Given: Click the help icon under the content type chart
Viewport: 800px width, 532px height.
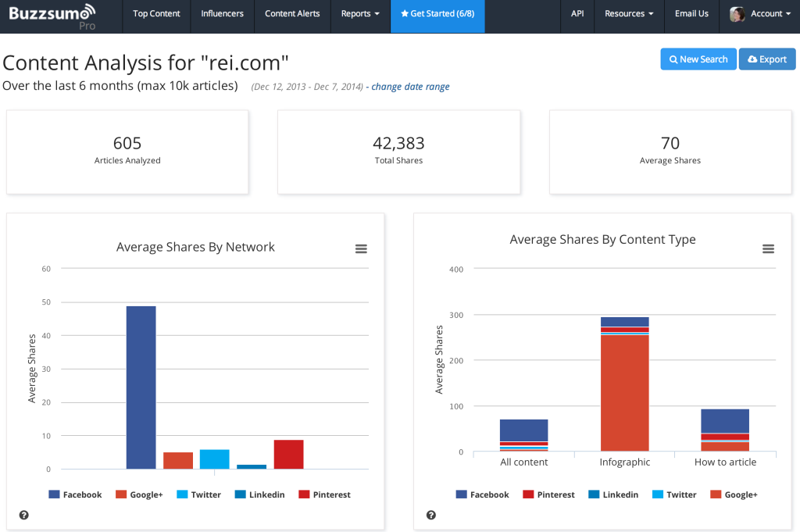Looking at the screenshot, I should point(431,515).
